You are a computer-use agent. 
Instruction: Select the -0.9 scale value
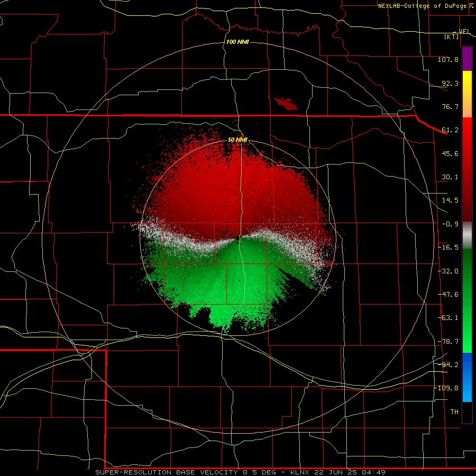tap(450, 224)
